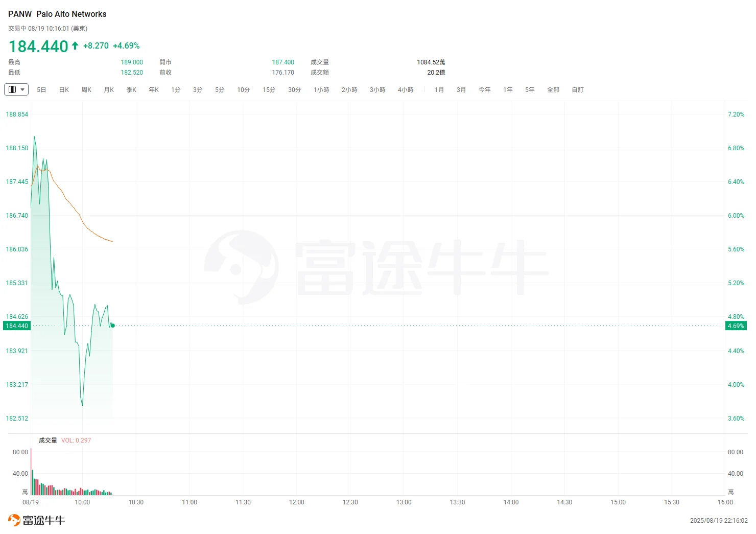Click the PANW Palo Alto Networks title
The width and height of the screenshot is (756, 534).
point(57,14)
